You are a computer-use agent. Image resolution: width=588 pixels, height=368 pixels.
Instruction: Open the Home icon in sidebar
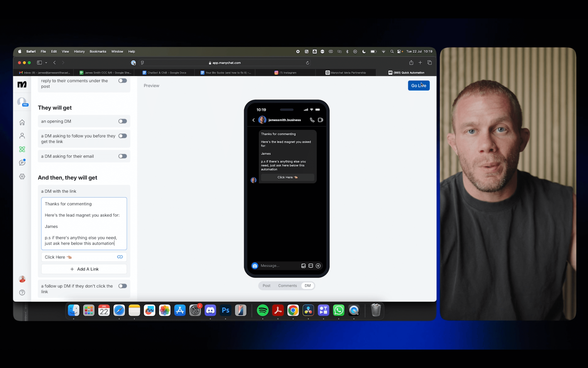point(22,122)
